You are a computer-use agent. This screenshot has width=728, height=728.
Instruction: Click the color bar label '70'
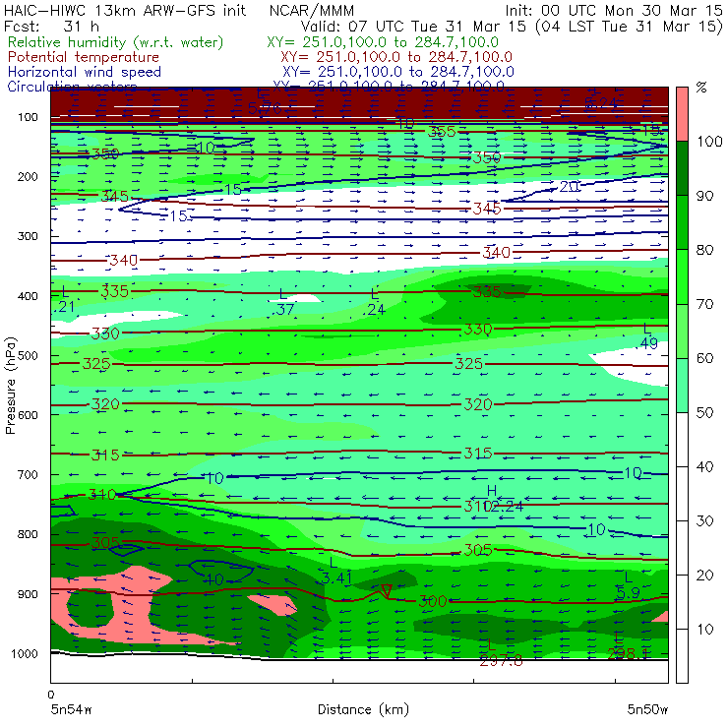[x=704, y=304]
